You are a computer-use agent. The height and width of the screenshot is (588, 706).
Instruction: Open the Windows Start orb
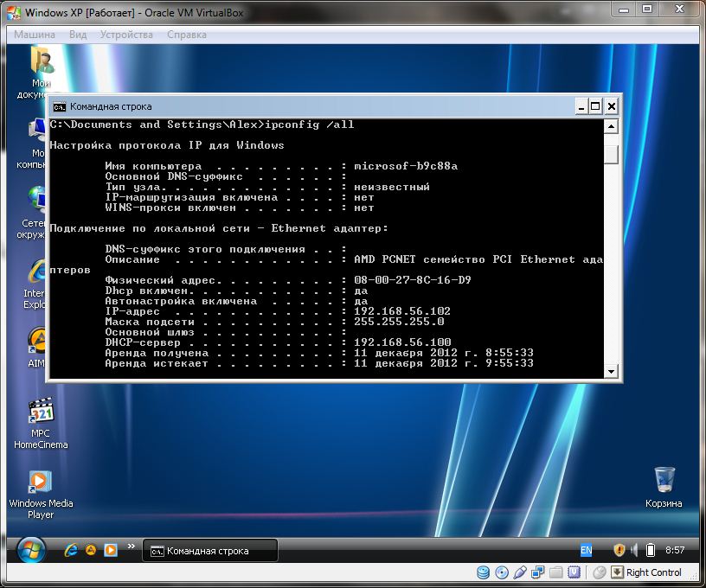pyautogui.click(x=31, y=549)
